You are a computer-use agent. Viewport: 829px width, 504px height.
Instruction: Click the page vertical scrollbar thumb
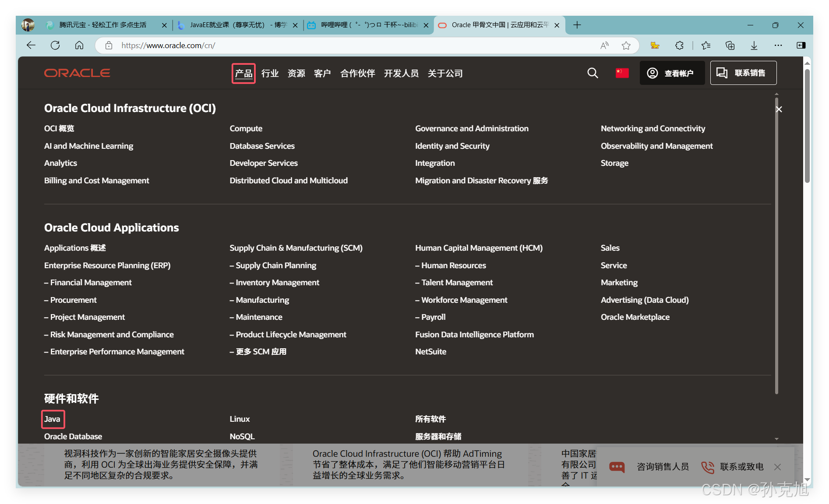(807, 126)
